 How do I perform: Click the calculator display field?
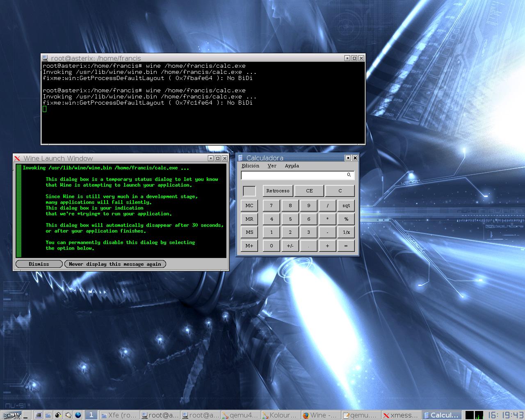click(297, 175)
